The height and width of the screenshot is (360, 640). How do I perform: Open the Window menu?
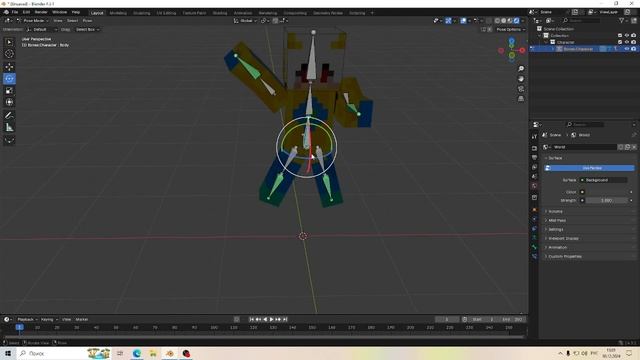tap(60, 12)
